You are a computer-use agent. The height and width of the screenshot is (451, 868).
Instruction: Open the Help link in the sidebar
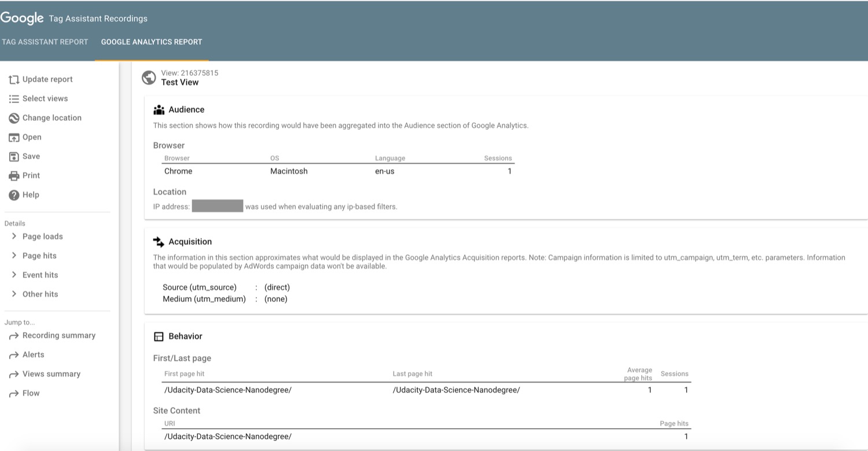tap(31, 195)
